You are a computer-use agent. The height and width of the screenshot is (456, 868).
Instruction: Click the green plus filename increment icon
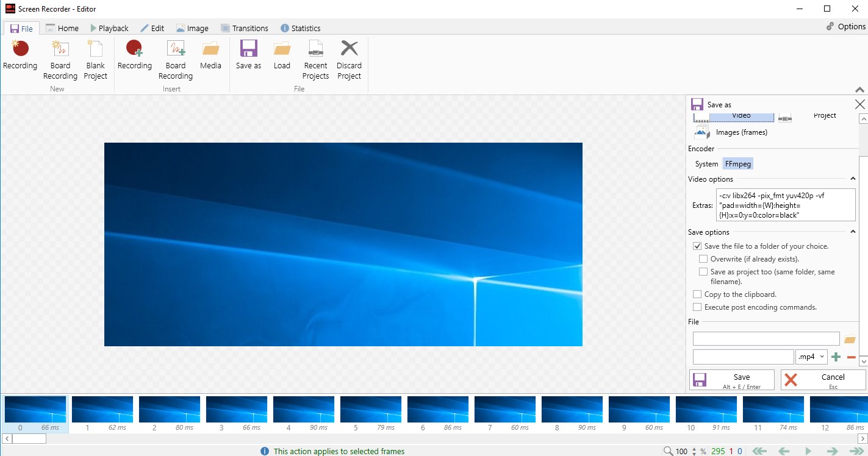(x=836, y=357)
